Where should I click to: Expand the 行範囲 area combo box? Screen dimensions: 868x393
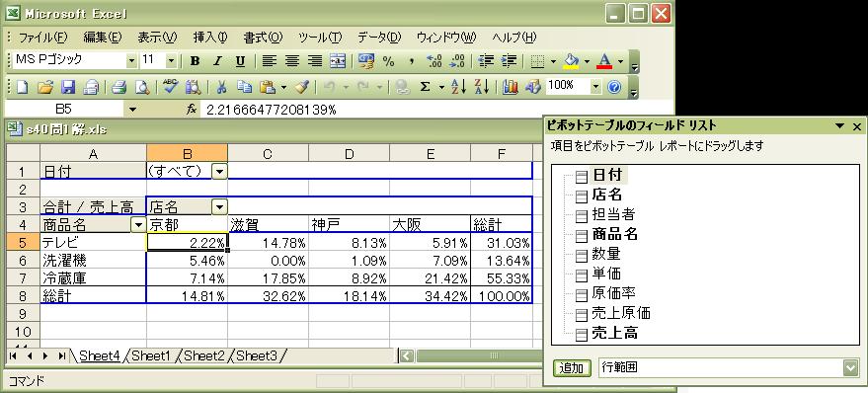[x=850, y=367]
